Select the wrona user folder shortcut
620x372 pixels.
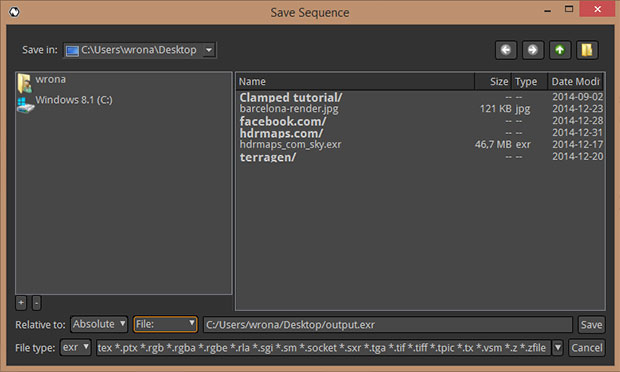(x=42, y=82)
